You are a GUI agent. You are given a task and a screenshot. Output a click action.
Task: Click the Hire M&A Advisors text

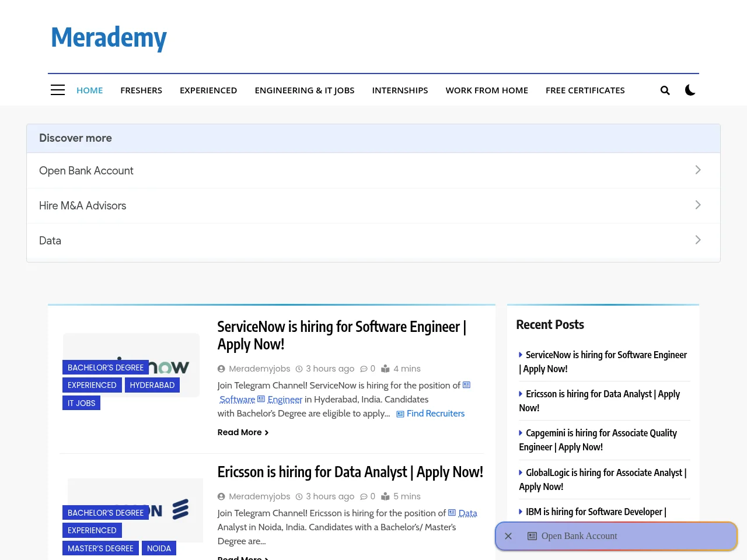82,206
